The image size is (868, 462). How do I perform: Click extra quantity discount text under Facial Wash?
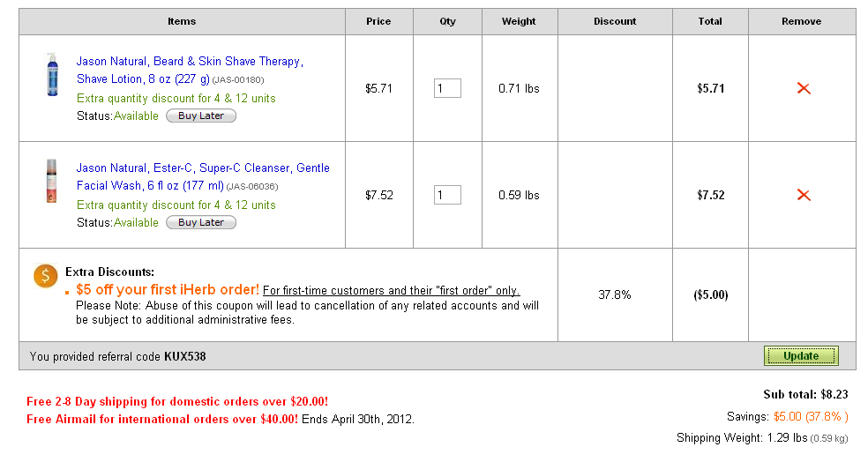[x=176, y=205]
